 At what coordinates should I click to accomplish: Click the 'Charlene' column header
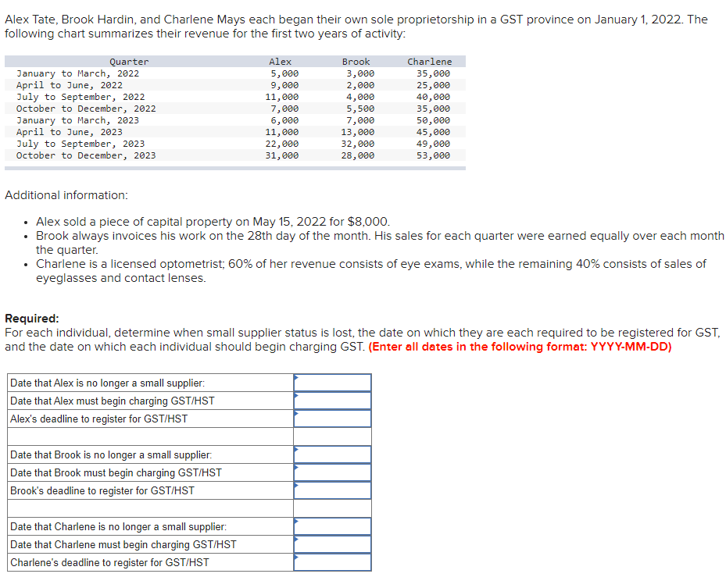[x=430, y=62]
